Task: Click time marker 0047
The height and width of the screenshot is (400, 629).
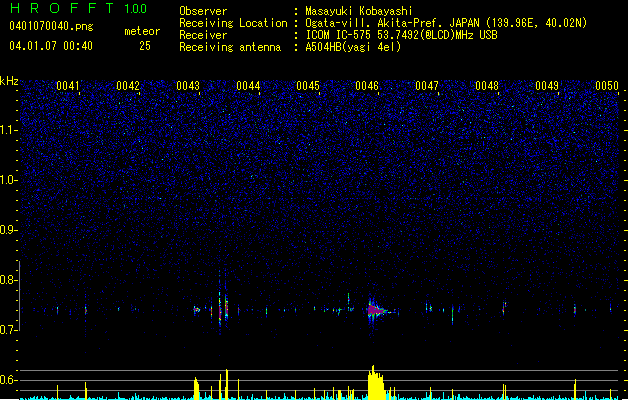Action: tap(427, 86)
